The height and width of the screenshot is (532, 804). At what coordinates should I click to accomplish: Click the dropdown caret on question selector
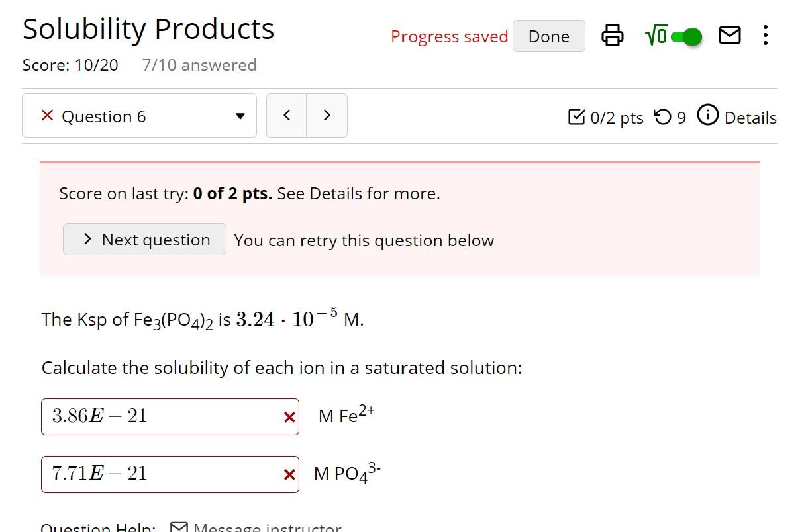pyautogui.click(x=240, y=116)
